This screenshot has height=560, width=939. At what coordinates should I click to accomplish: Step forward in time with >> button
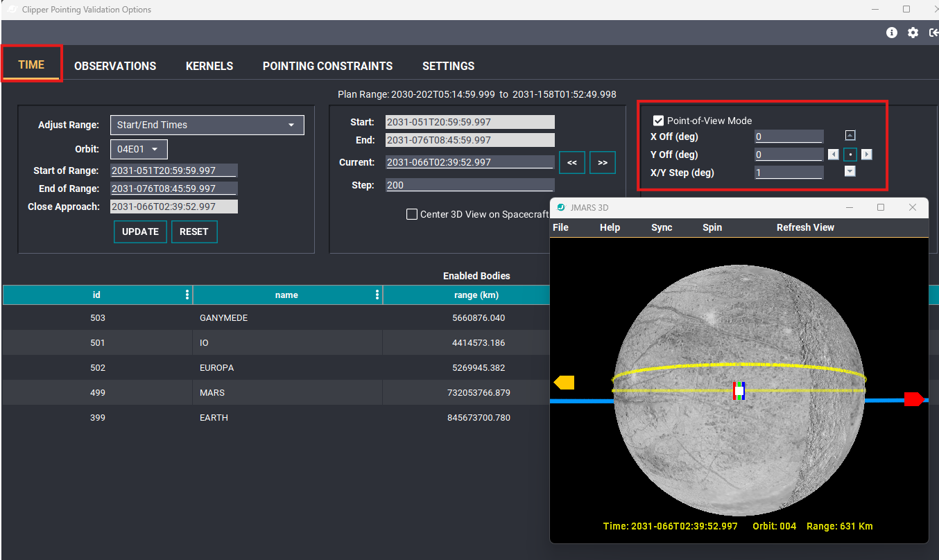pyautogui.click(x=603, y=162)
